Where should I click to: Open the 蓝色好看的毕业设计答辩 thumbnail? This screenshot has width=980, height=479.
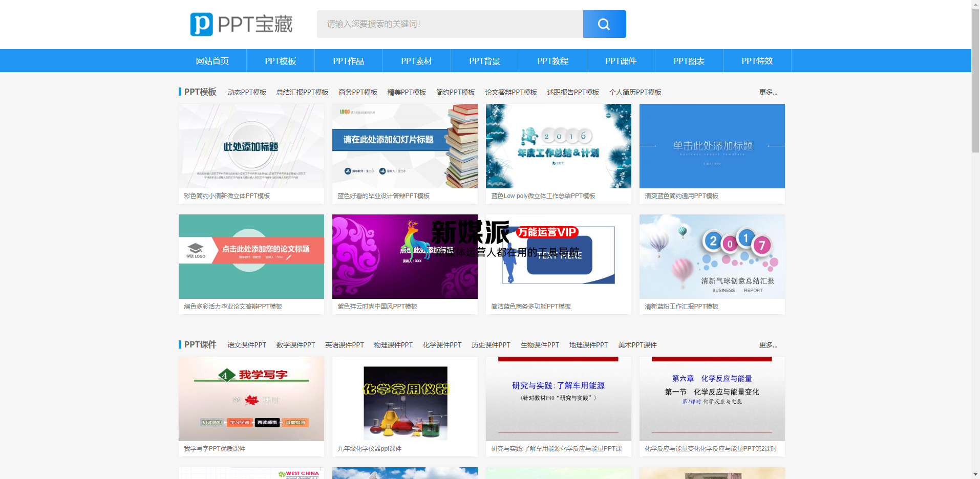405,146
